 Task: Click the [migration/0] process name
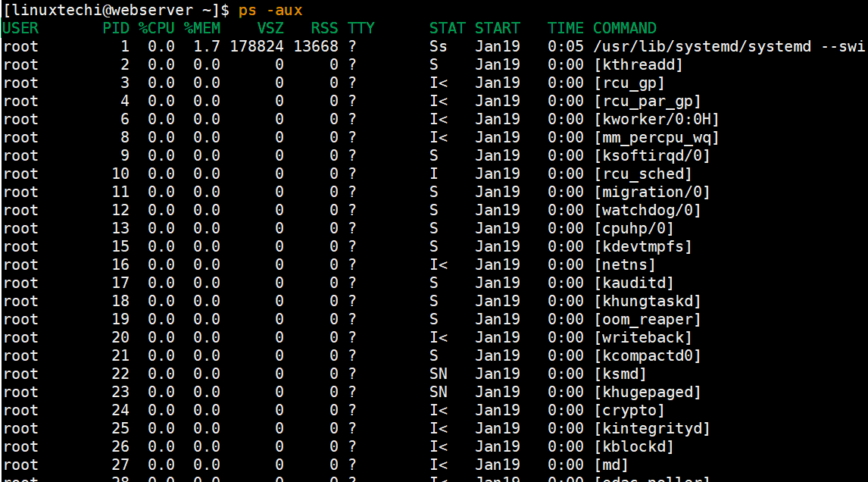tap(651, 192)
